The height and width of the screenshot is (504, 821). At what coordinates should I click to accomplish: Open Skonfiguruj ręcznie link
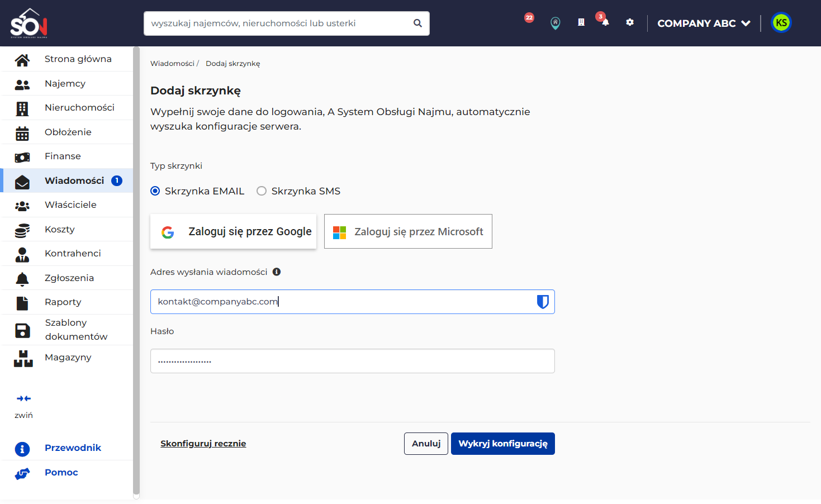(203, 444)
